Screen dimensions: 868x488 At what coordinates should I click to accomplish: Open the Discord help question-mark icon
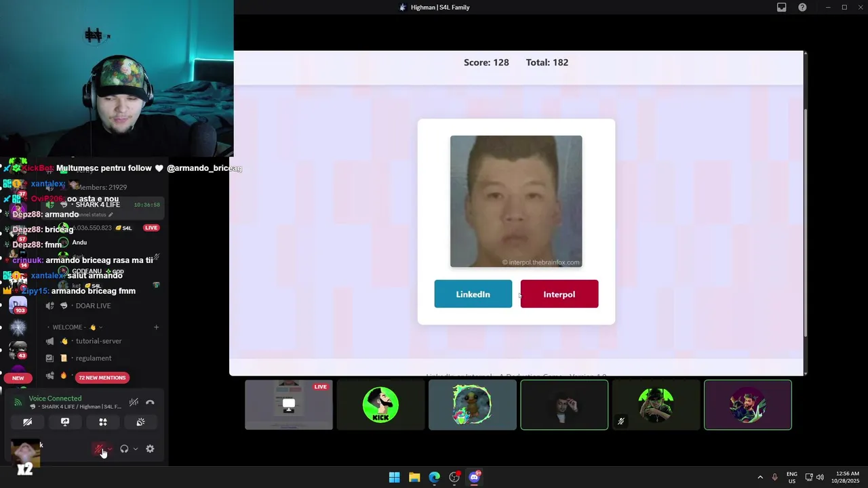[x=802, y=7]
